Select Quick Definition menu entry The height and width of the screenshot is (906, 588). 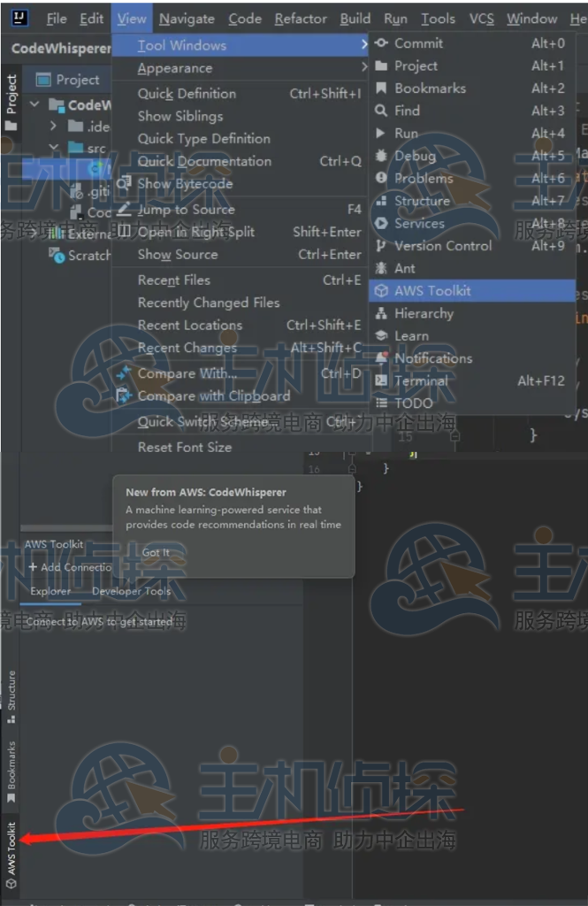(x=240, y=93)
